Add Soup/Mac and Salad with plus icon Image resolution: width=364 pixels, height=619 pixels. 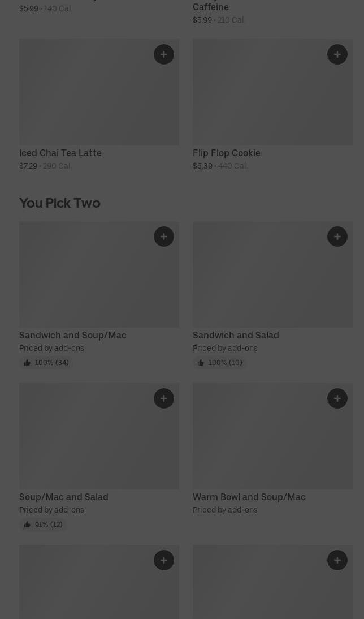point(164,398)
